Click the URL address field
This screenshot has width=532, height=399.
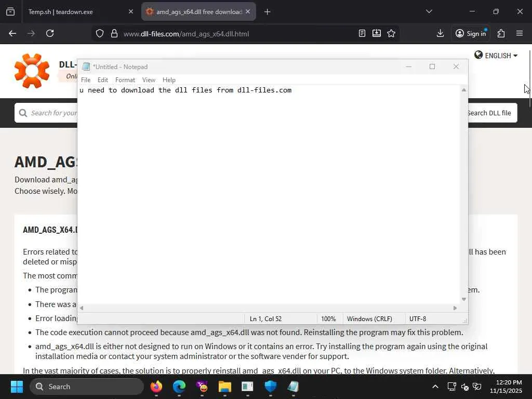[237, 34]
